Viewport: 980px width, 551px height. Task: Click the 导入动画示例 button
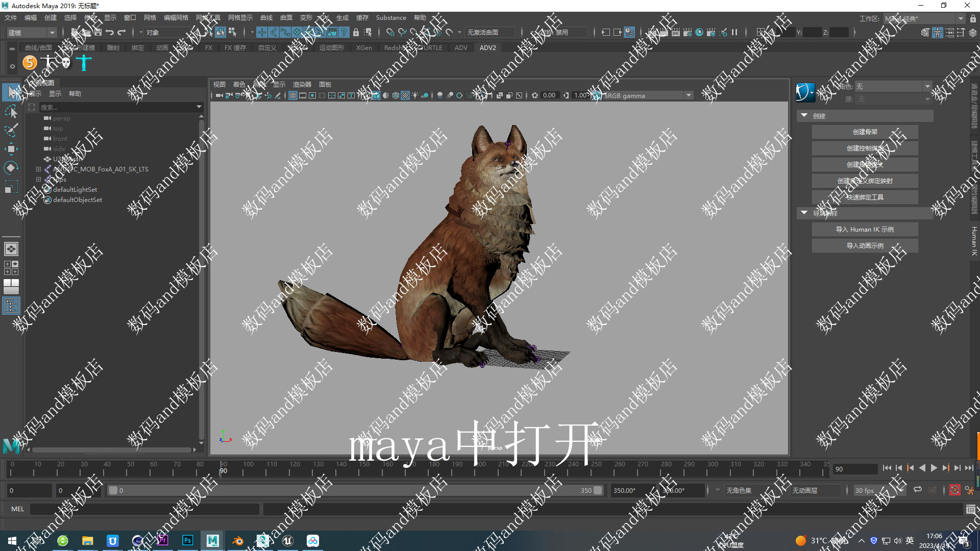(865, 245)
